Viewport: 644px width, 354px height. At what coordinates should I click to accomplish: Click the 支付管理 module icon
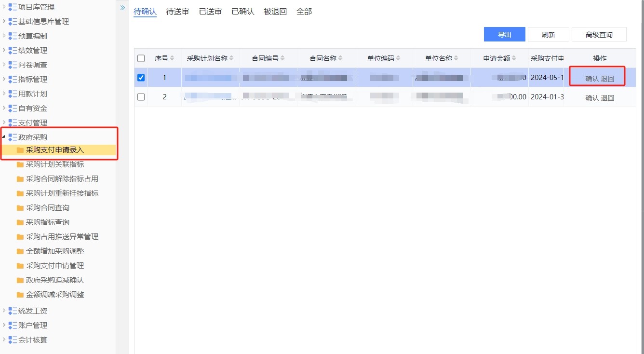[x=13, y=123]
